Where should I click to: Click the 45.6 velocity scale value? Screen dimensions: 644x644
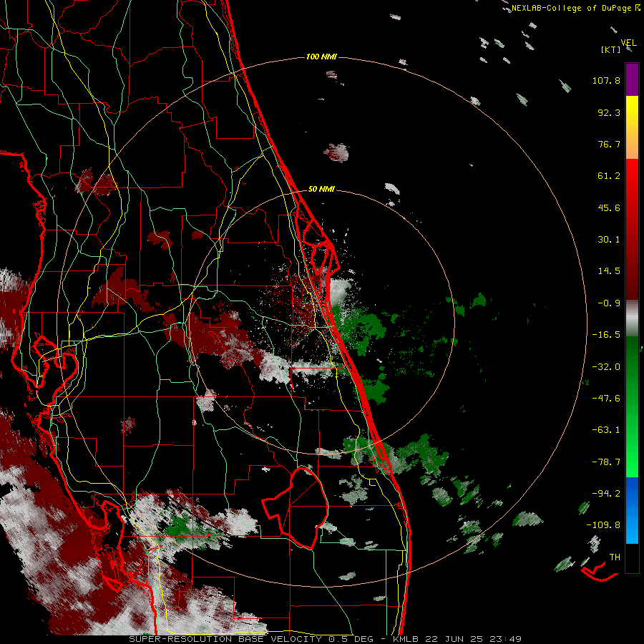pyautogui.click(x=609, y=208)
